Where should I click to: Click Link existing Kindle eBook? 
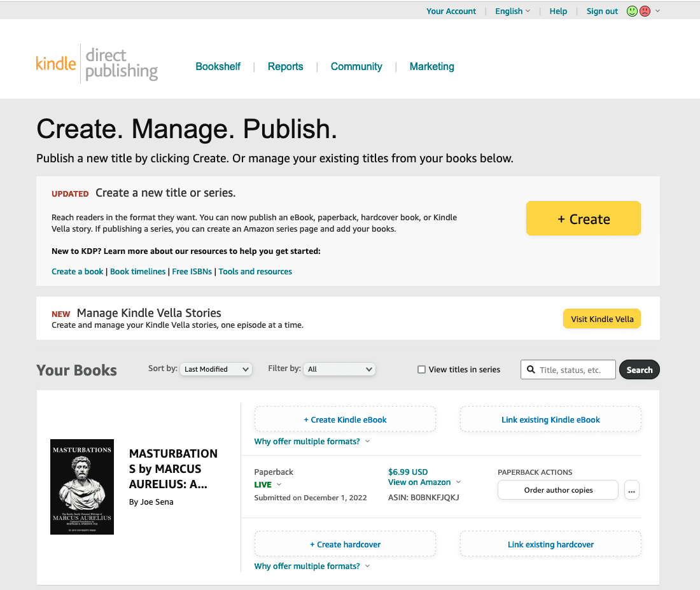(x=550, y=419)
